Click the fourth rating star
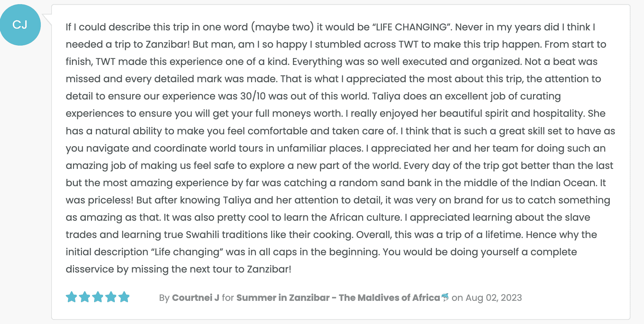This screenshot has height=324, width=644. (x=111, y=297)
